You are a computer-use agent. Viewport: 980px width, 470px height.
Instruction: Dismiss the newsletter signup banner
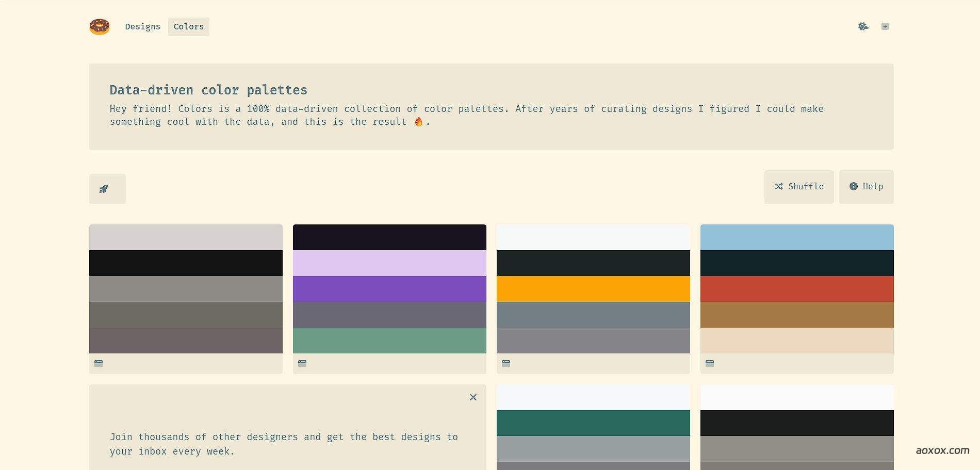pos(473,397)
